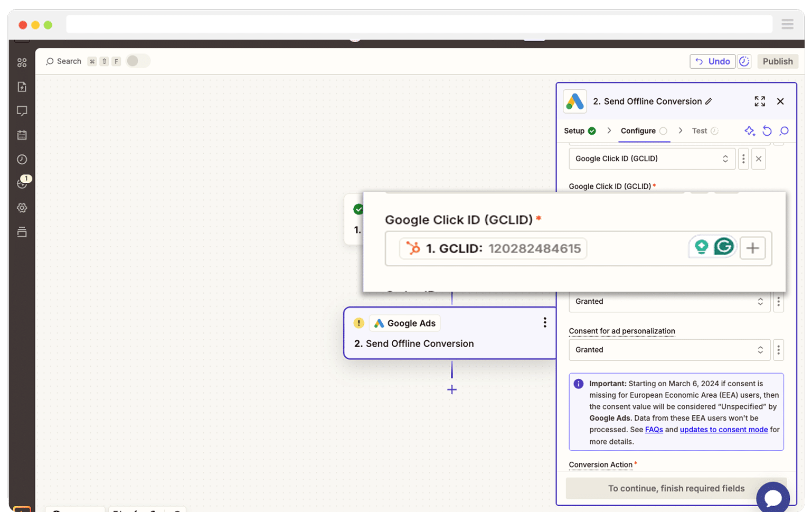Open the Zap file icon in sidebar
The width and height of the screenshot is (812, 512).
(22, 87)
